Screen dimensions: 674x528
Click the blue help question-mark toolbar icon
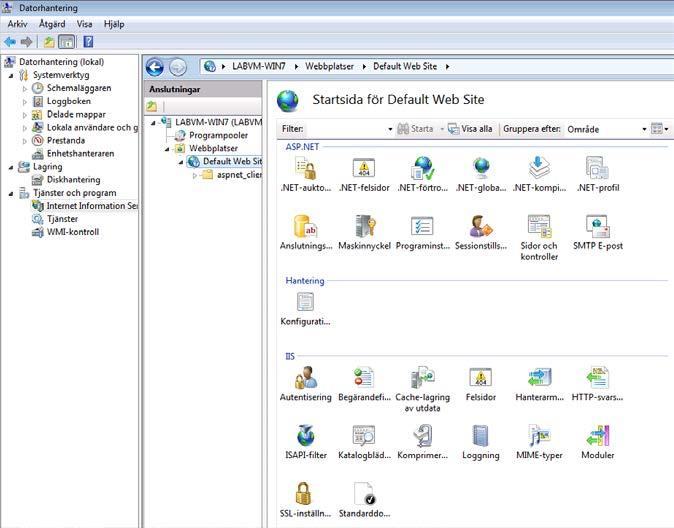pyautogui.click(x=88, y=42)
